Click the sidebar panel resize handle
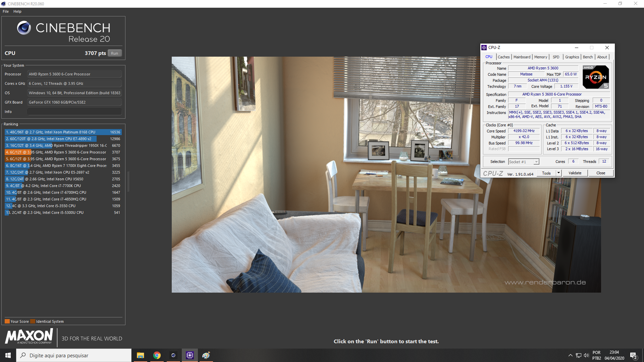This screenshot has width=644, height=362. point(128,181)
